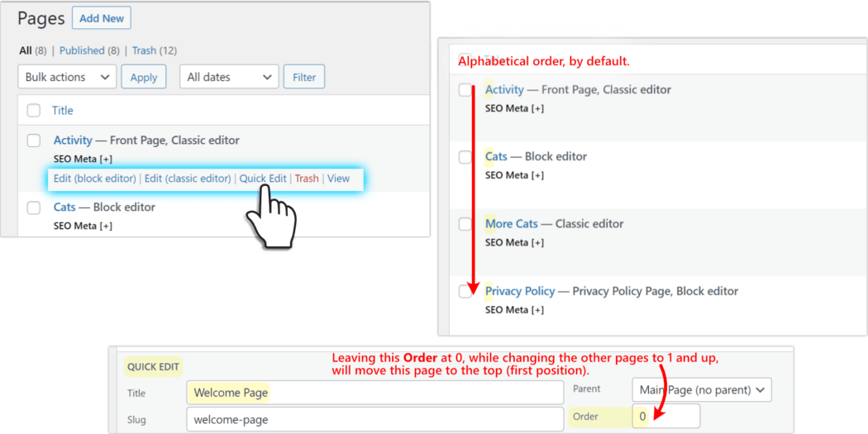This screenshot has width=868, height=434.
Task: Open the Cats page title in Pages list
Action: [64, 207]
